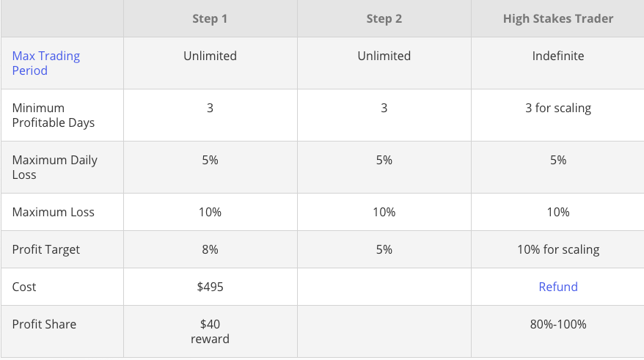Open the Refund link
The height and width of the screenshot is (360, 644).
point(557,287)
